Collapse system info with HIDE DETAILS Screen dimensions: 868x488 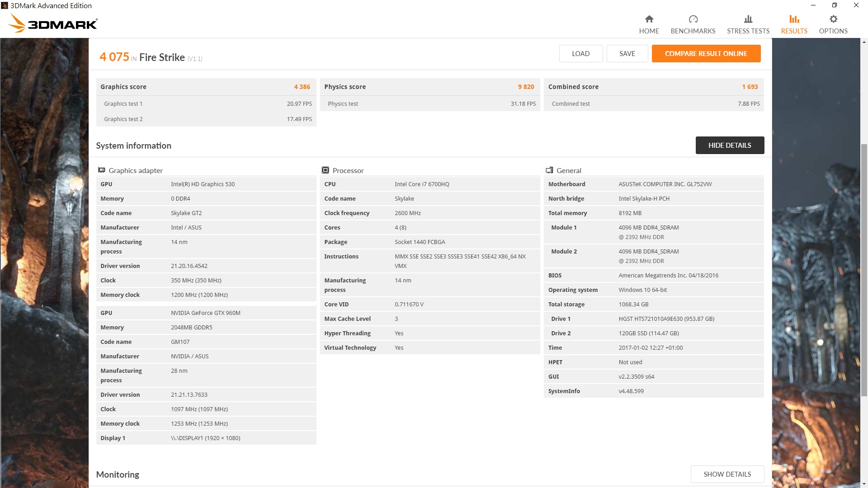click(730, 145)
